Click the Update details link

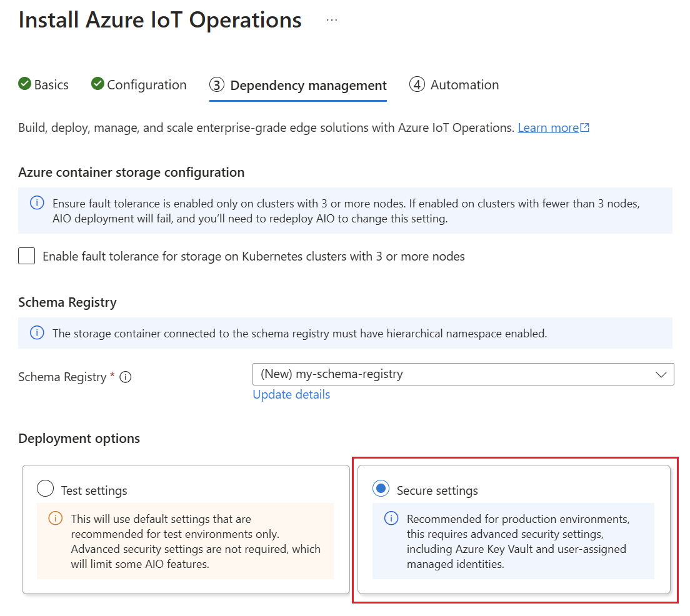[291, 394]
